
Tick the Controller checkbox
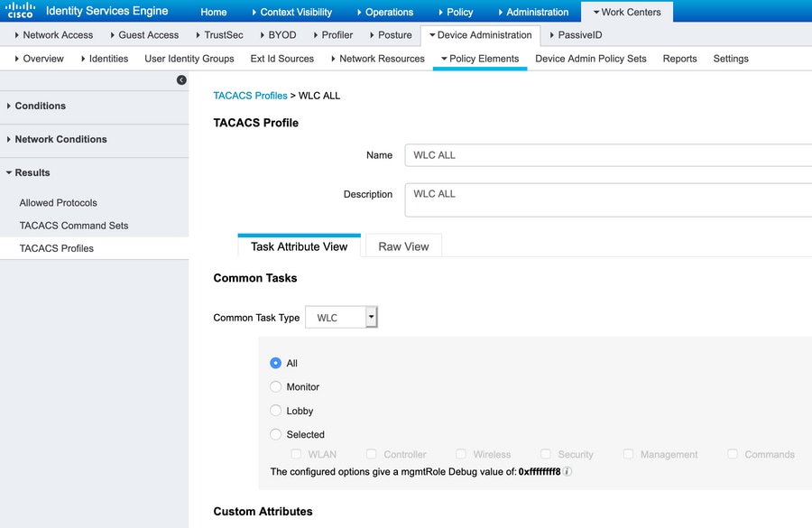372,454
